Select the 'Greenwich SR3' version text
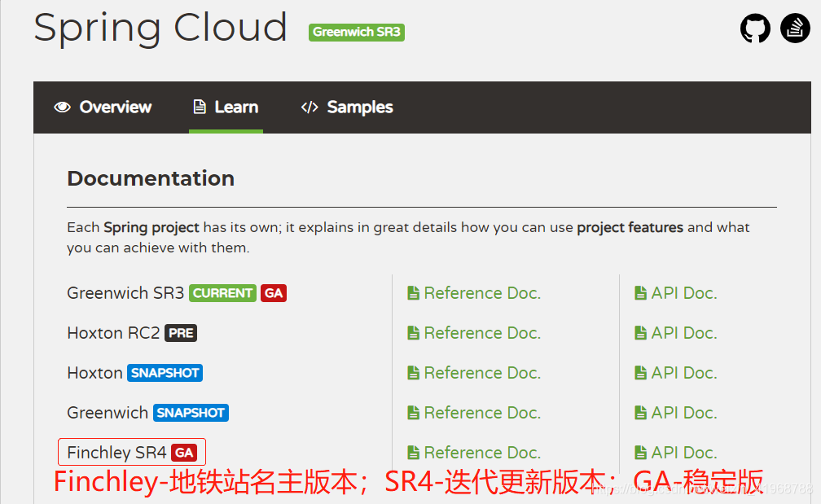This screenshot has height=504, width=821. pos(125,293)
